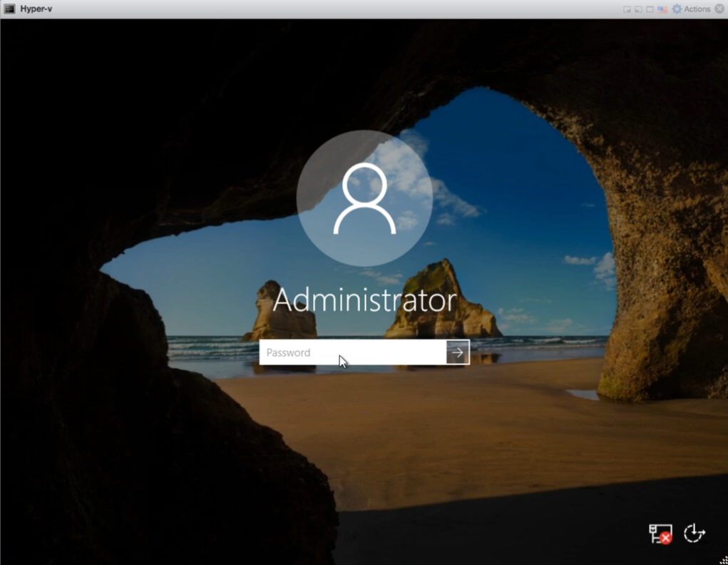Click the gear icon beside Actions
The height and width of the screenshot is (565, 728).
677,9
